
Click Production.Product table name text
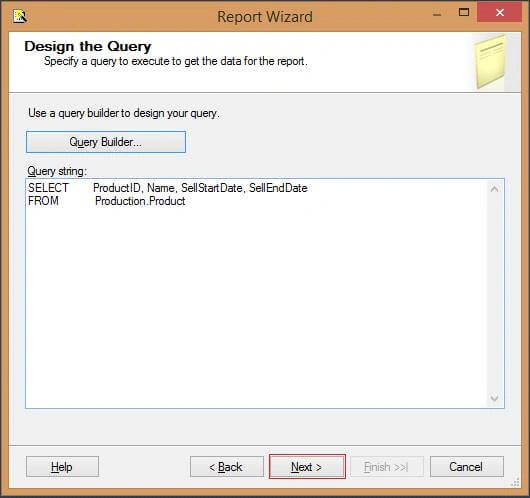tap(140, 201)
